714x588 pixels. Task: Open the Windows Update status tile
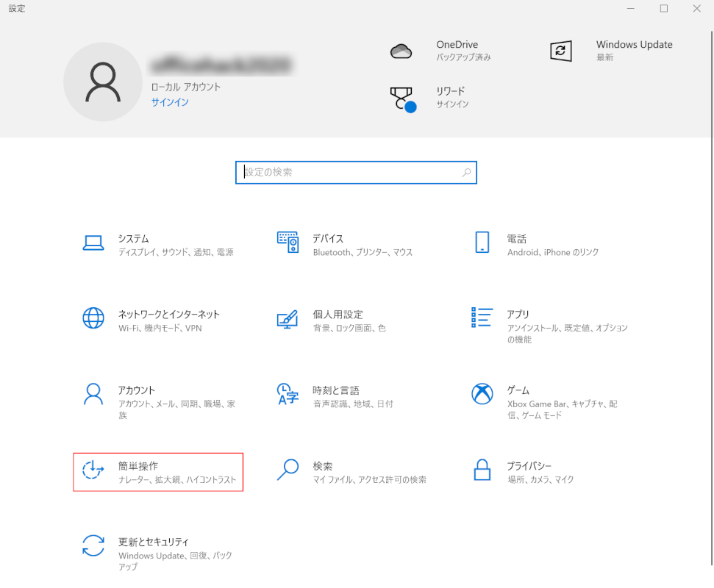pos(612,51)
